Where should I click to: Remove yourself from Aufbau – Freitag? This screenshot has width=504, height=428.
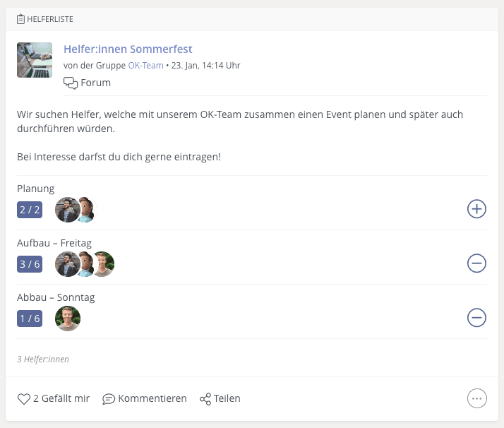tap(476, 263)
